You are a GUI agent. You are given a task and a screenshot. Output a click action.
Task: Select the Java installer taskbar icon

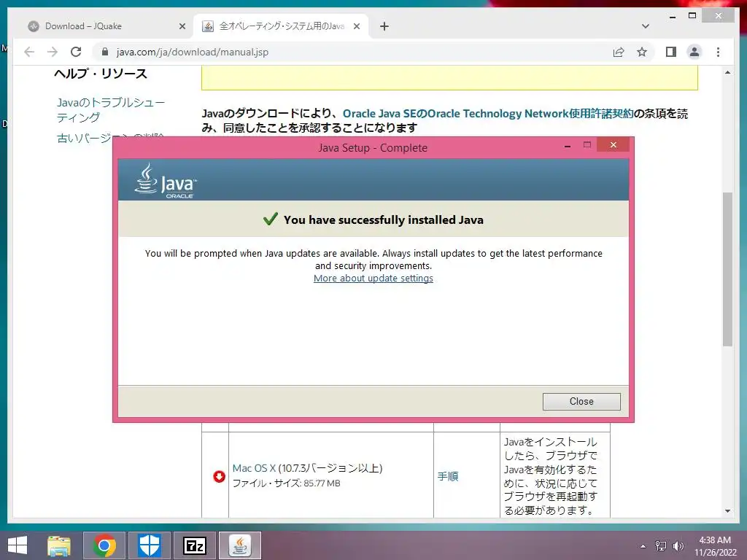pyautogui.click(x=240, y=545)
